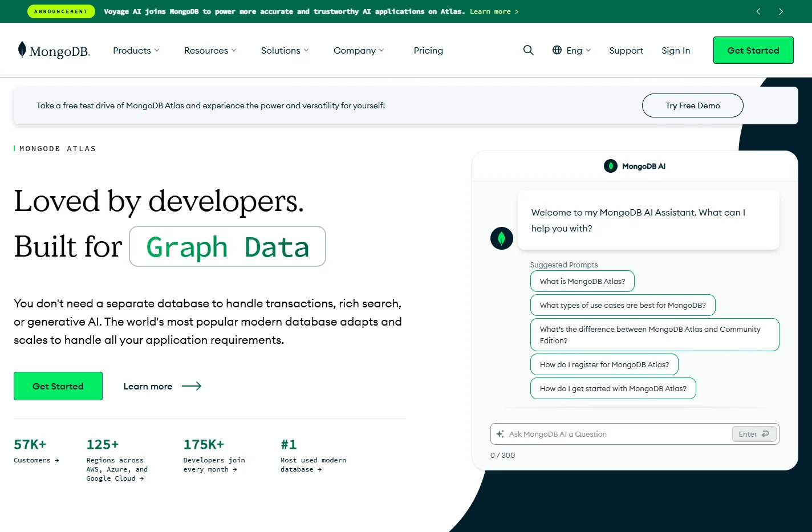
Task: Click the sparkle icon in the question field
Action: (500, 434)
